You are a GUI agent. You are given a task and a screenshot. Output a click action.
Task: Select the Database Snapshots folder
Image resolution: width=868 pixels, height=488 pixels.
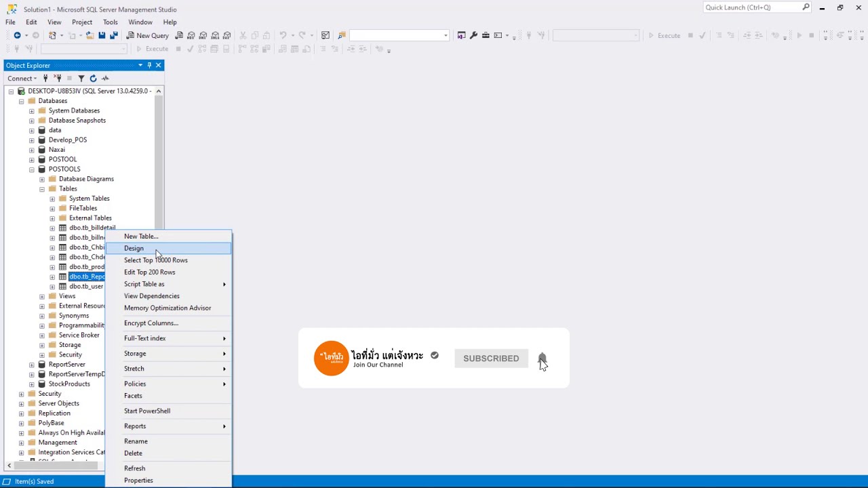pos(77,121)
